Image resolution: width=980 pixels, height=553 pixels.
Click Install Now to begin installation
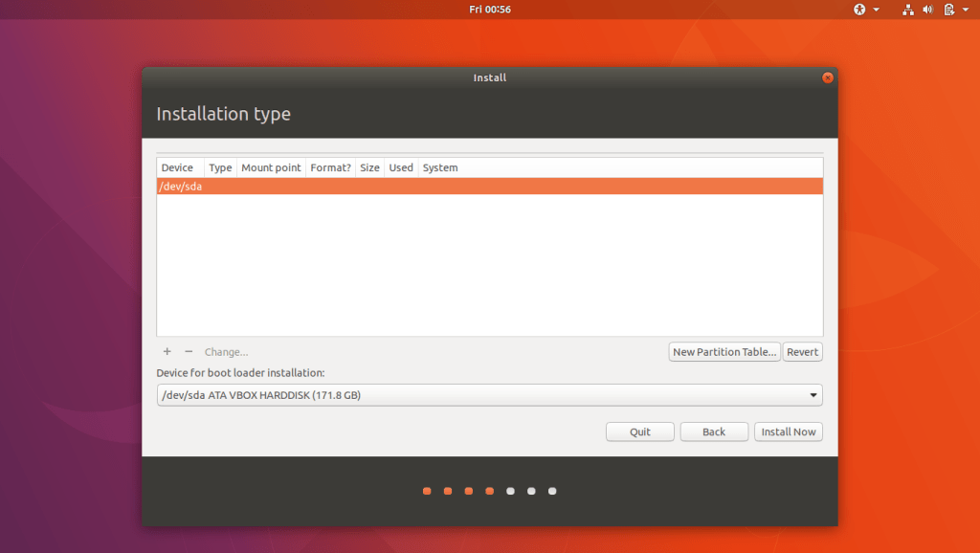click(x=788, y=431)
